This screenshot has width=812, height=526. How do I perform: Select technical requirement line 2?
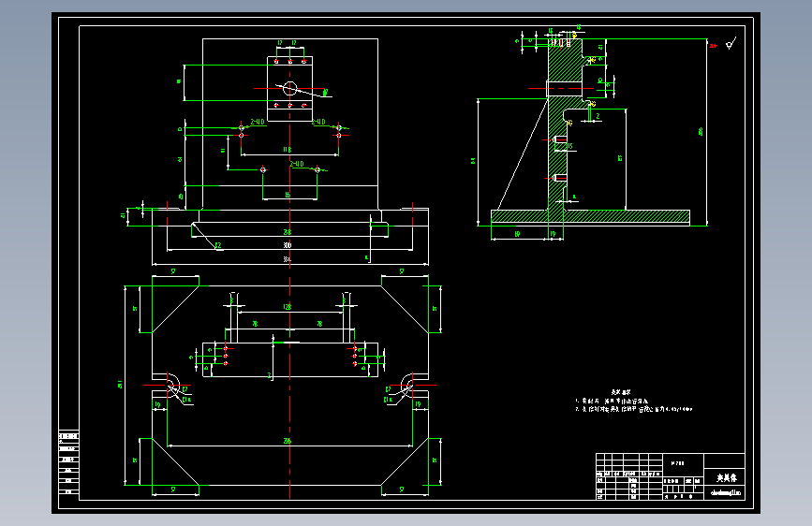[x=634, y=409]
